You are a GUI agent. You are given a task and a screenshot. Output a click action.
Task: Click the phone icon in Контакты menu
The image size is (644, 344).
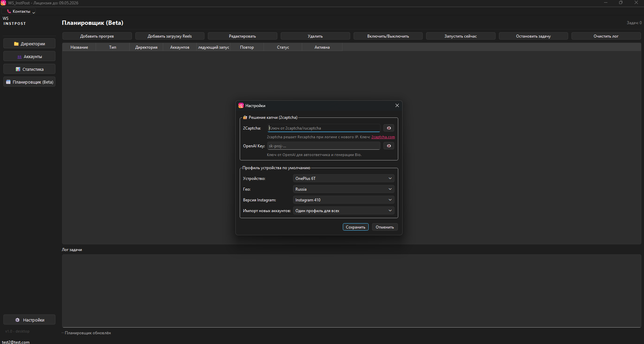tap(9, 11)
